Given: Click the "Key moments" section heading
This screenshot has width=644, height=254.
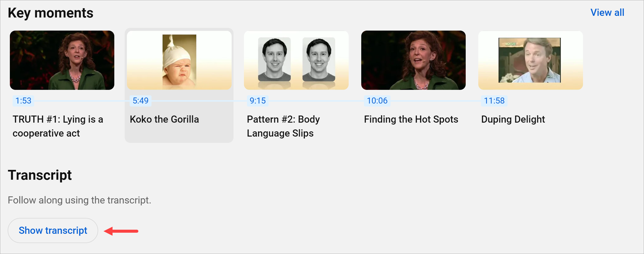Looking at the screenshot, I should (51, 13).
